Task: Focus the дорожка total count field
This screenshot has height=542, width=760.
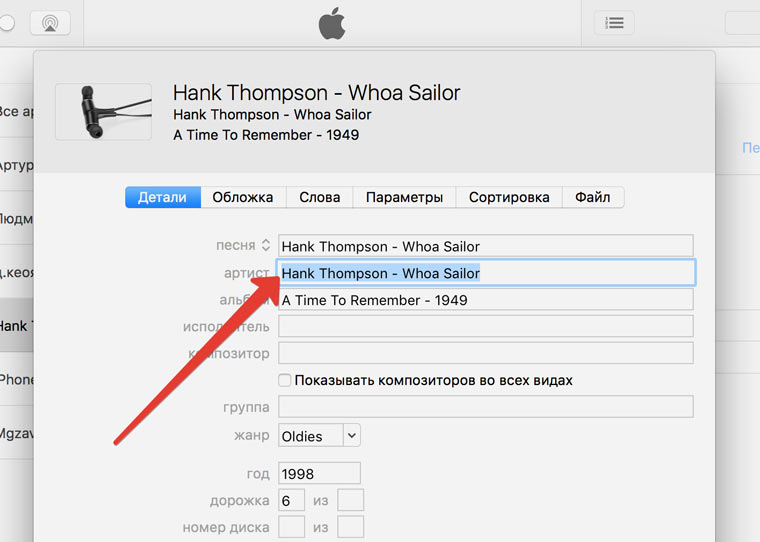Action: 350,500
